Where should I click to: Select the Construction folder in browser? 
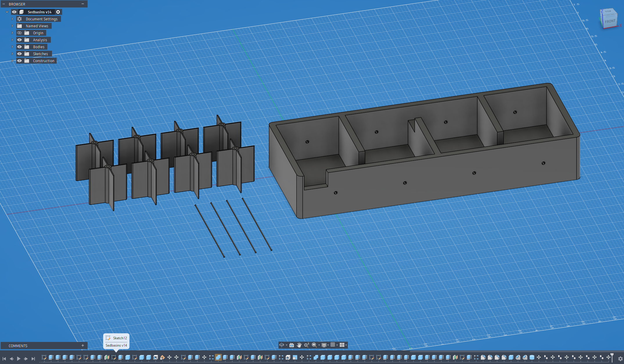coord(43,61)
